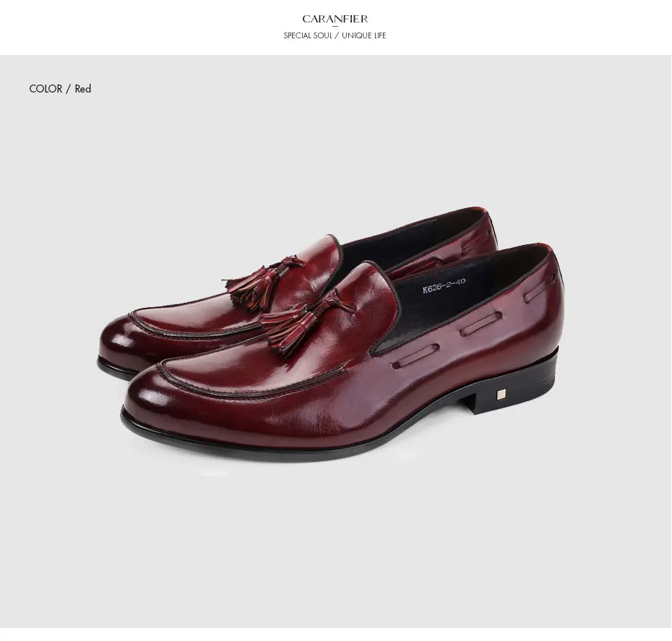Image resolution: width=672 pixels, height=641 pixels.
Task: Click the lacing slit nearest the vamp
Action: (x=416, y=356)
